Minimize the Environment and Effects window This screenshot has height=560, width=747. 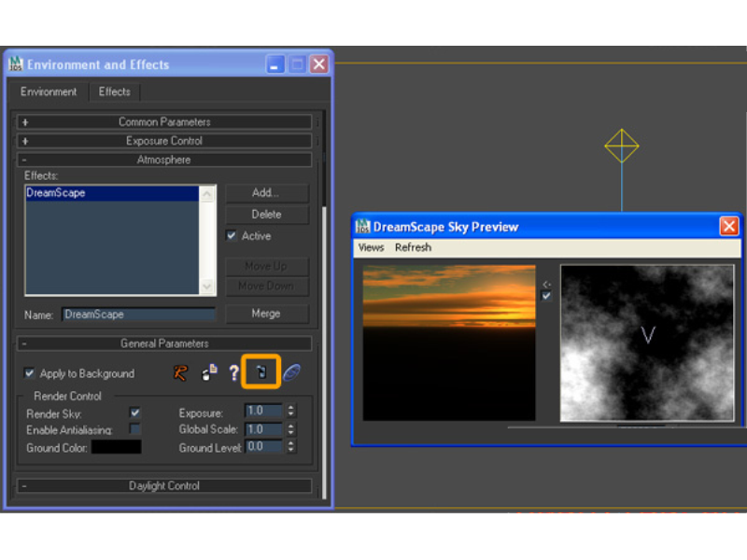pyautogui.click(x=275, y=64)
